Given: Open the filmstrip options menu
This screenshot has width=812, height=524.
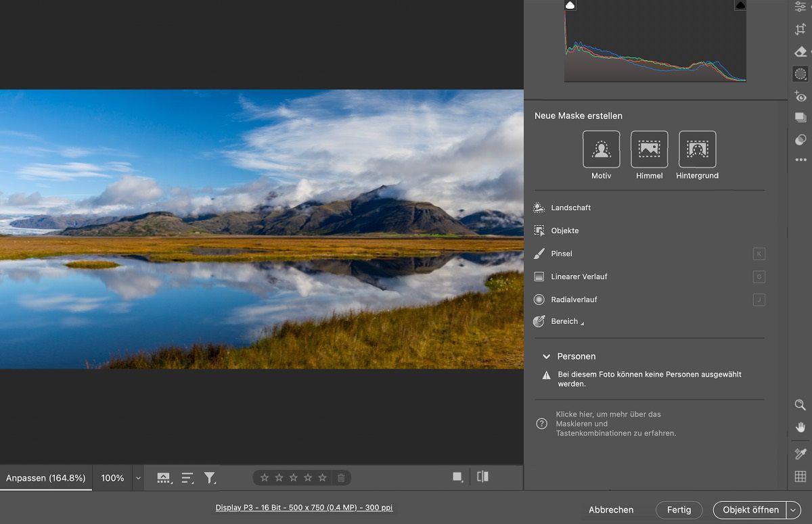Looking at the screenshot, I should tap(164, 478).
